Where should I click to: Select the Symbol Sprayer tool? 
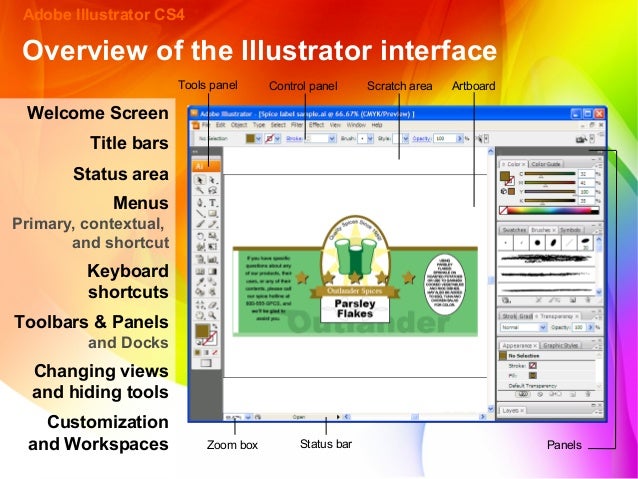coord(200,259)
